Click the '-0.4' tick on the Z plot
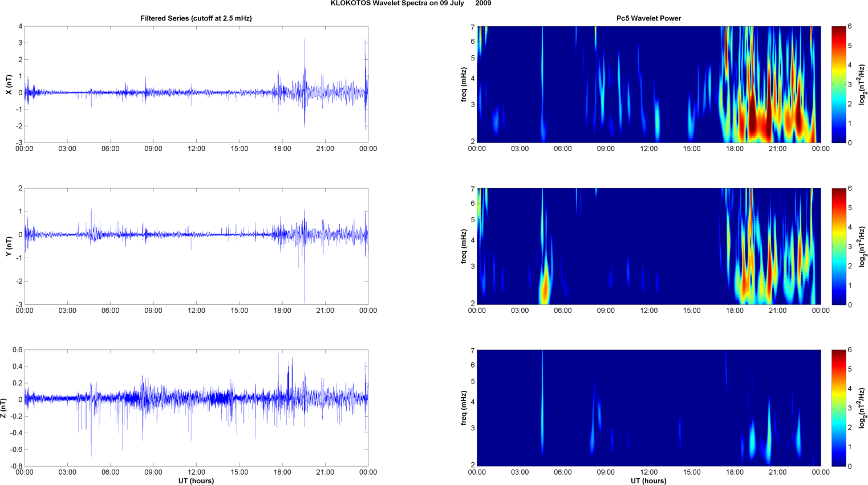 point(16,433)
